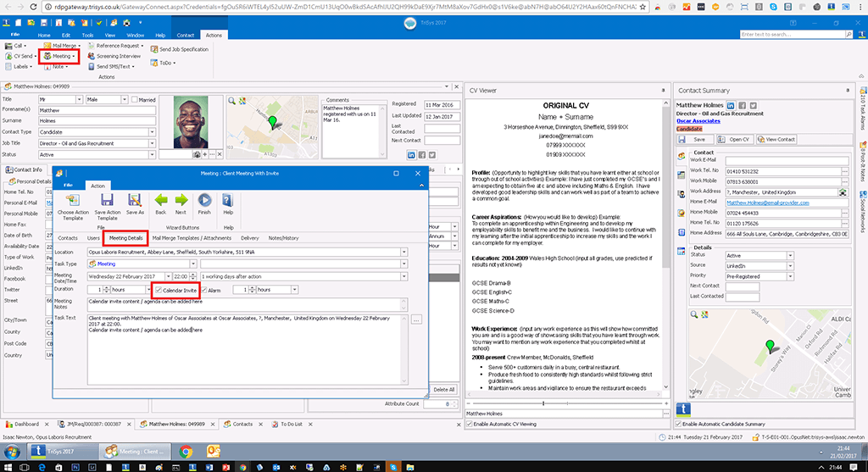This screenshot has width=868, height=472.
Task: Click the Delete All button
Action: pos(443,390)
